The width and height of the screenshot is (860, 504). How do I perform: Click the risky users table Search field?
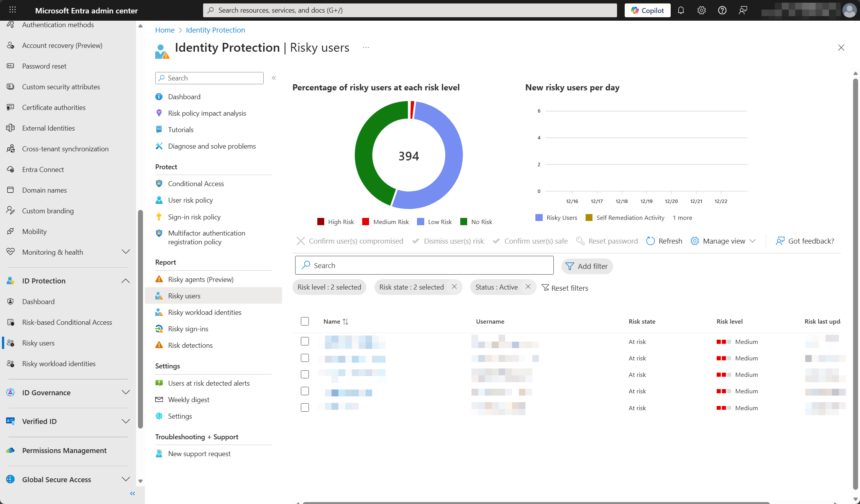424,265
